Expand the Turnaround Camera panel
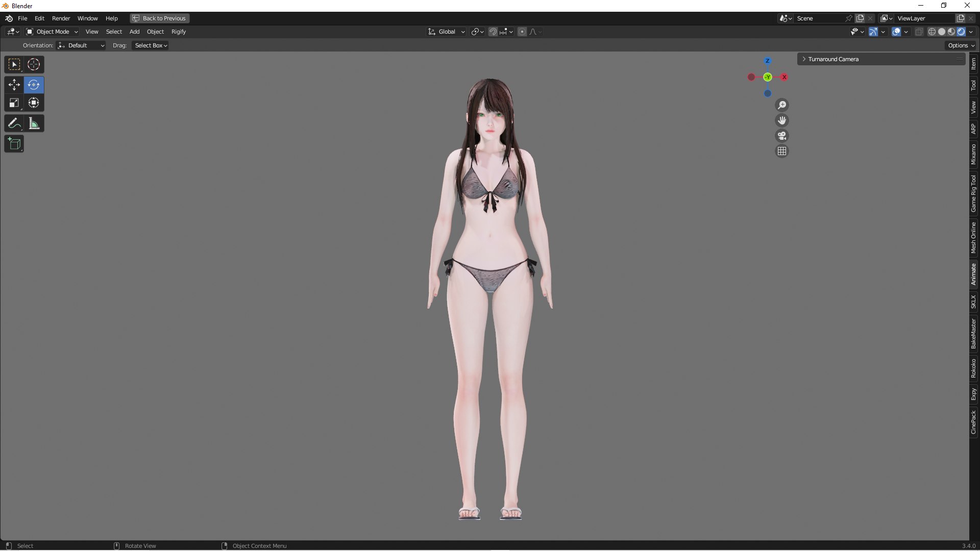 click(833, 59)
